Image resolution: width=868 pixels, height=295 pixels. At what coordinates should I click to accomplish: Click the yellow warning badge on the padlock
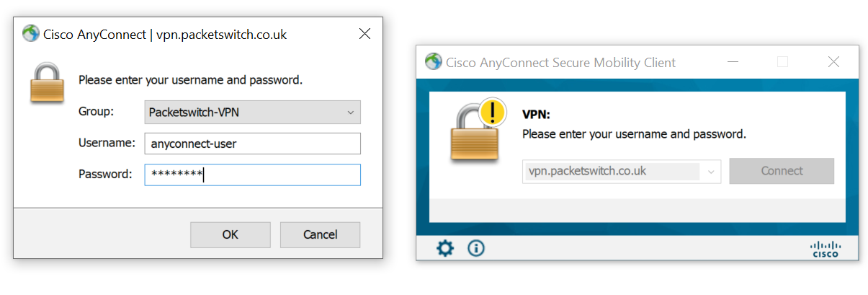pyautogui.click(x=492, y=112)
